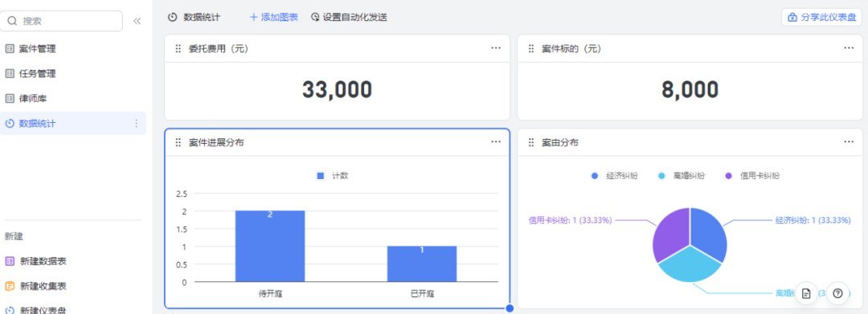Image resolution: width=868 pixels, height=314 pixels.
Task: Click plus icon of 添加图表
Action: tap(253, 17)
